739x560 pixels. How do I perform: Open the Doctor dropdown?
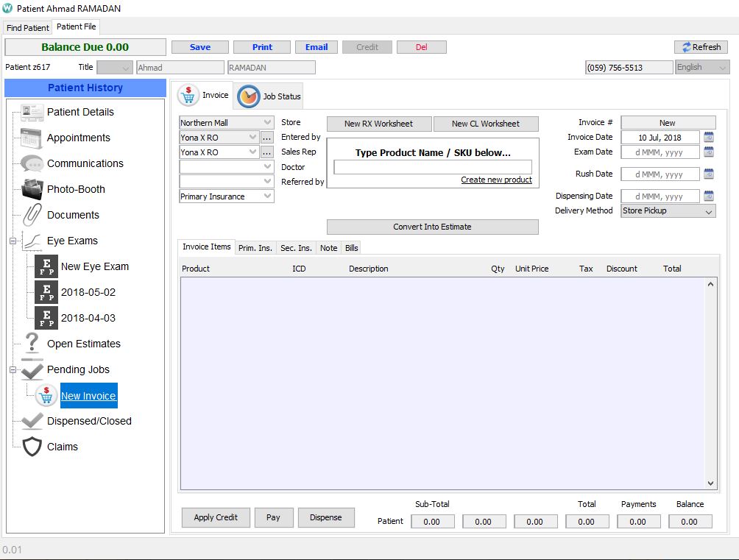pos(226,167)
